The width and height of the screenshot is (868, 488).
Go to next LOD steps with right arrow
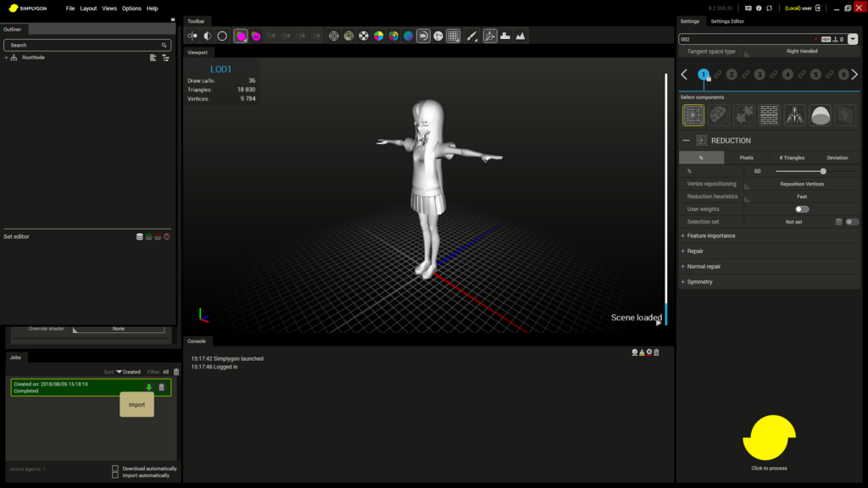pyautogui.click(x=854, y=75)
